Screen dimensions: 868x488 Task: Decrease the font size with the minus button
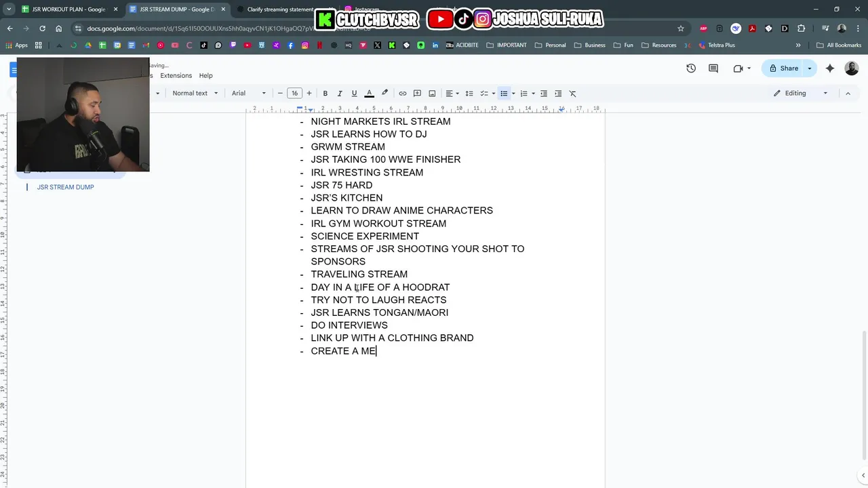point(280,94)
